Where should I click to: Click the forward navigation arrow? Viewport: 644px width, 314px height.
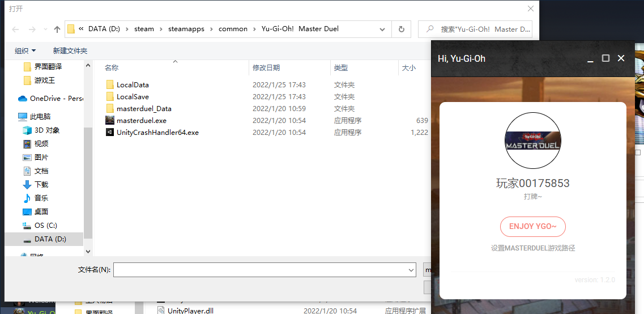click(x=32, y=29)
